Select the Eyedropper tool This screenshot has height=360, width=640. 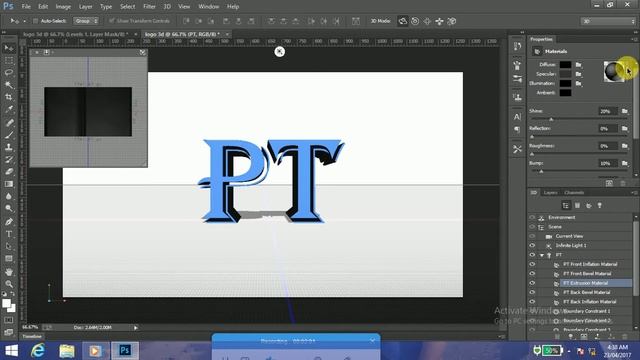9,109
